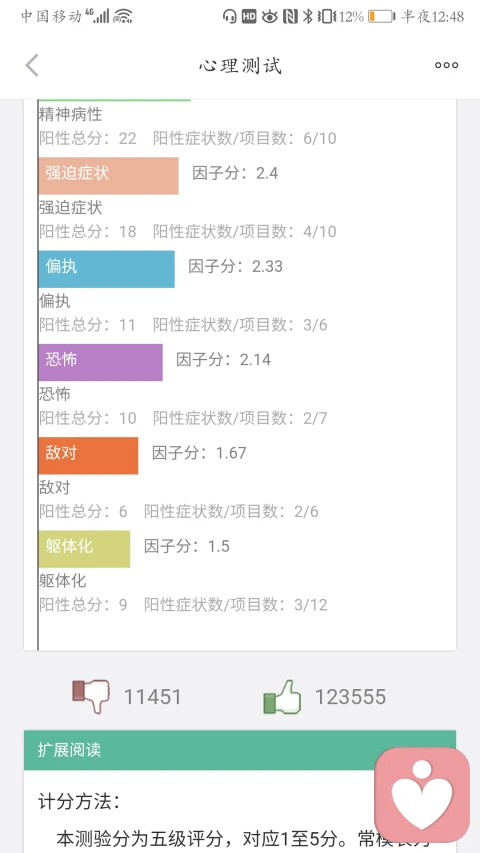This screenshot has height=853, width=480.
Task: Select the yellow 躯体化 factor bar
Action: coord(84,549)
